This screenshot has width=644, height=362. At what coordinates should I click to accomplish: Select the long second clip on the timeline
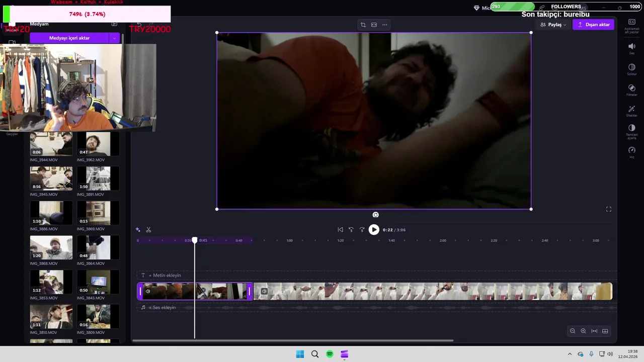click(433, 291)
